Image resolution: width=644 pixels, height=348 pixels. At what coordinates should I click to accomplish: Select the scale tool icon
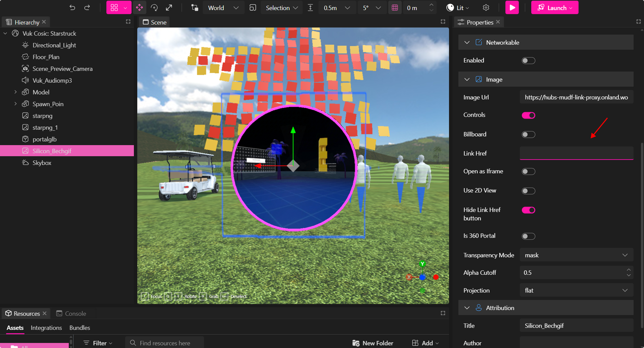click(169, 7)
